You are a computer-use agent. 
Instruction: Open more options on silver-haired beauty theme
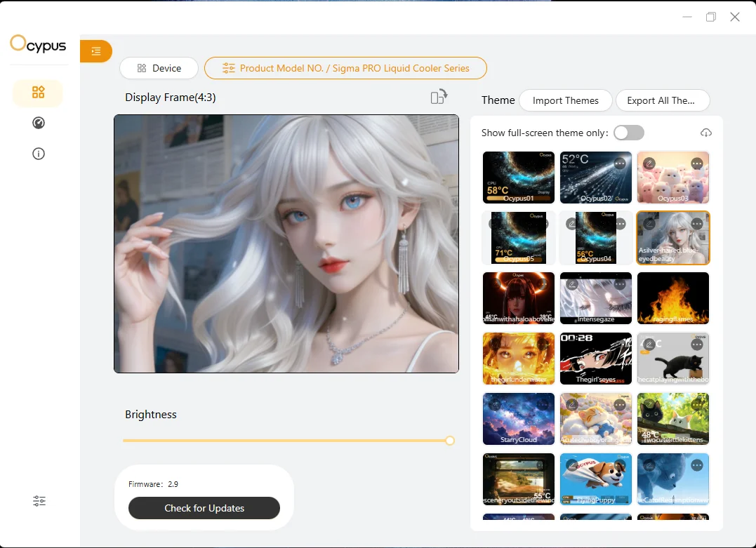point(697,224)
